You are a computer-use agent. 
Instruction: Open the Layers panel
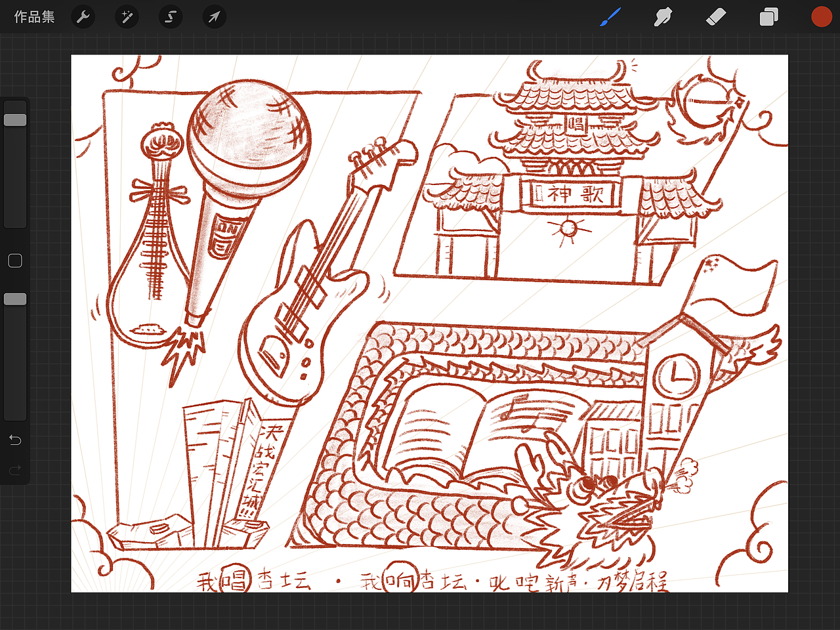[x=768, y=17]
